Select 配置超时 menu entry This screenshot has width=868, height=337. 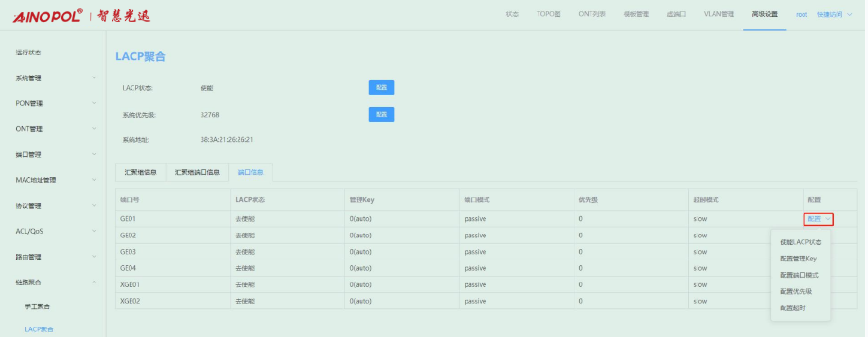(793, 308)
